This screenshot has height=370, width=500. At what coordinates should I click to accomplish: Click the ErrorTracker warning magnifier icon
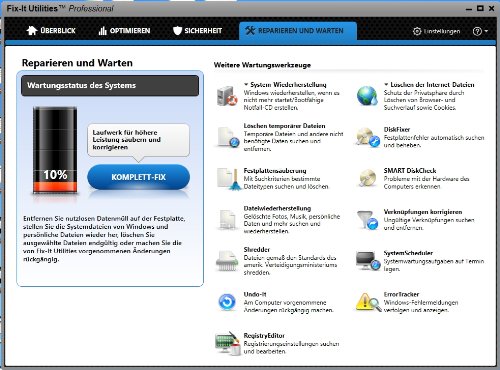coord(368,302)
